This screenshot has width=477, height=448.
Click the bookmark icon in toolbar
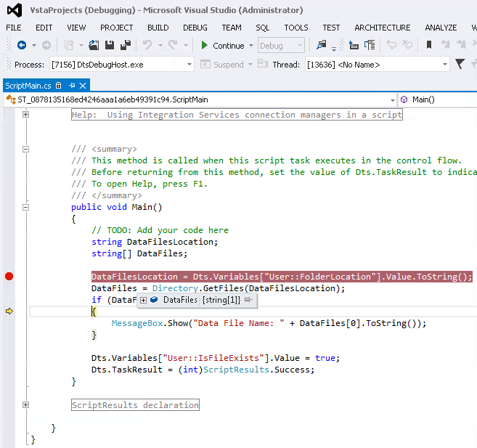429,45
